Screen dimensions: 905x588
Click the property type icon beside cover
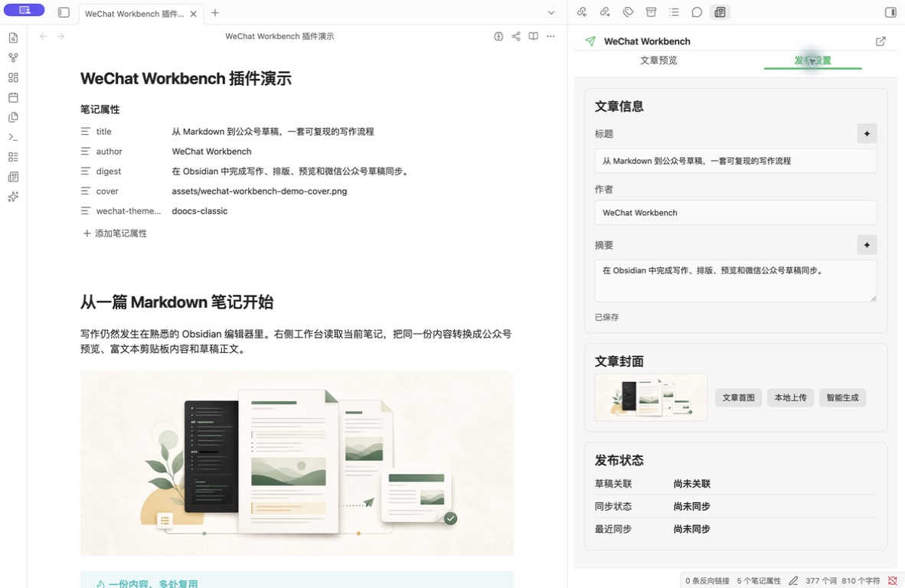(86, 191)
